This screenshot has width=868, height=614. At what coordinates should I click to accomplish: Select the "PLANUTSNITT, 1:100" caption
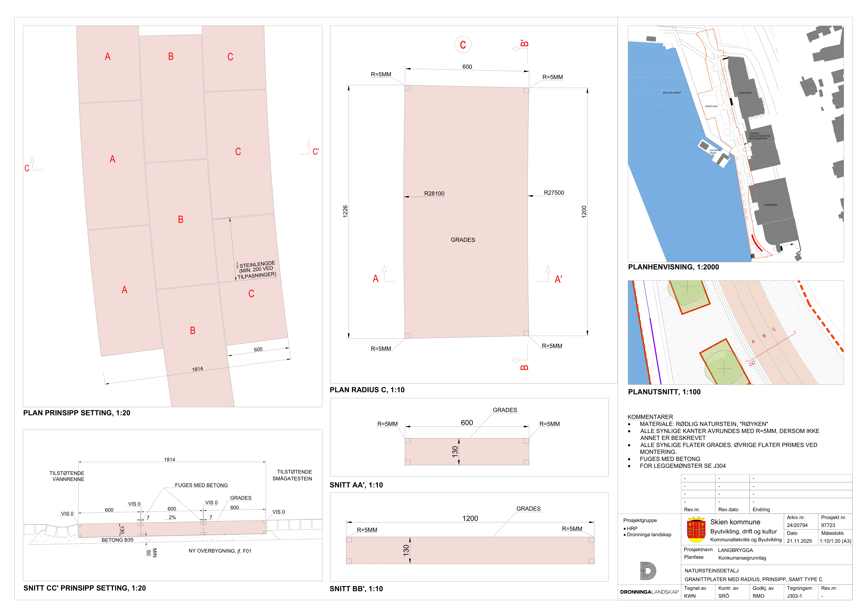point(664,392)
